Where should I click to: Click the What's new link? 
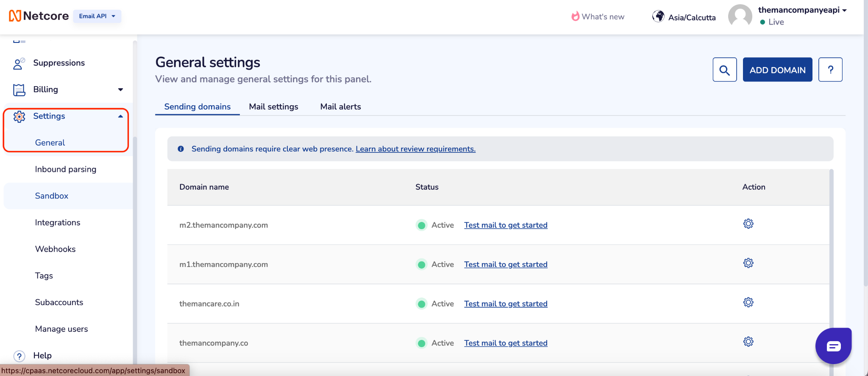tap(603, 17)
